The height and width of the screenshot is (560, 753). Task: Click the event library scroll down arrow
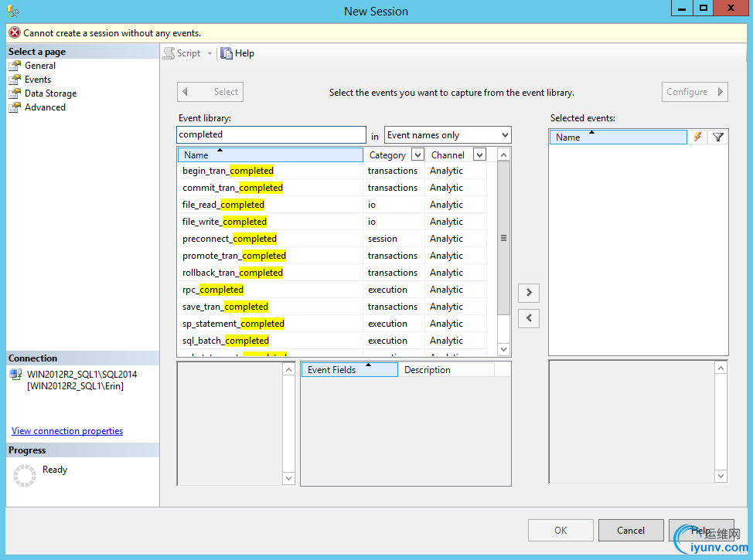(x=503, y=349)
